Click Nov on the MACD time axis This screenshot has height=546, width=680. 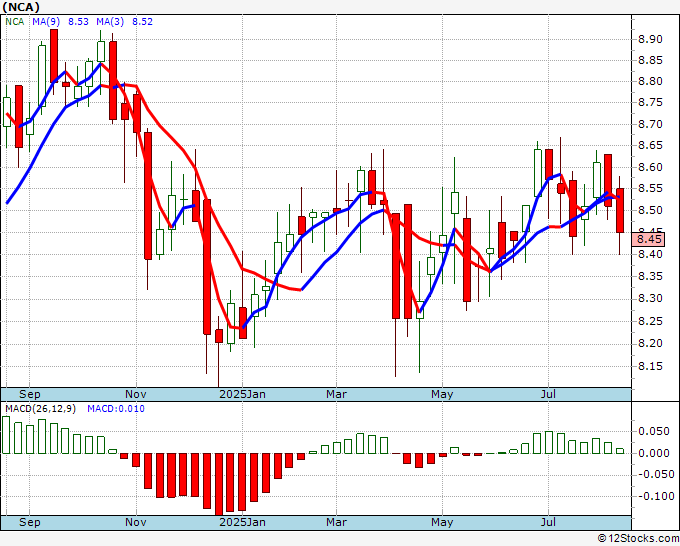136,522
